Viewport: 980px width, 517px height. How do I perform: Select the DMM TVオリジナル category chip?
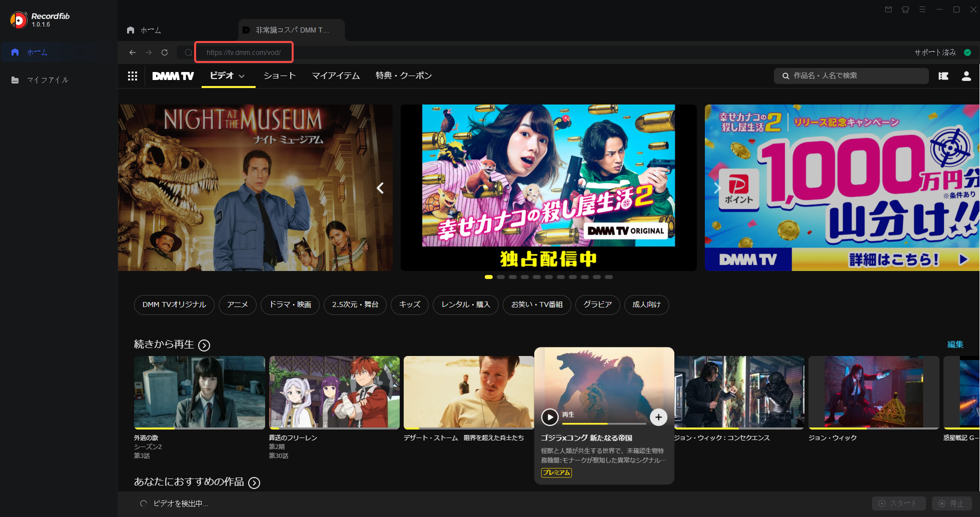pos(174,304)
